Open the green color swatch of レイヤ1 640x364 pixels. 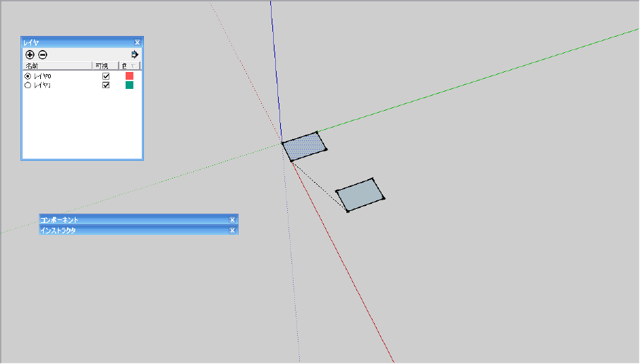point(129,85)
